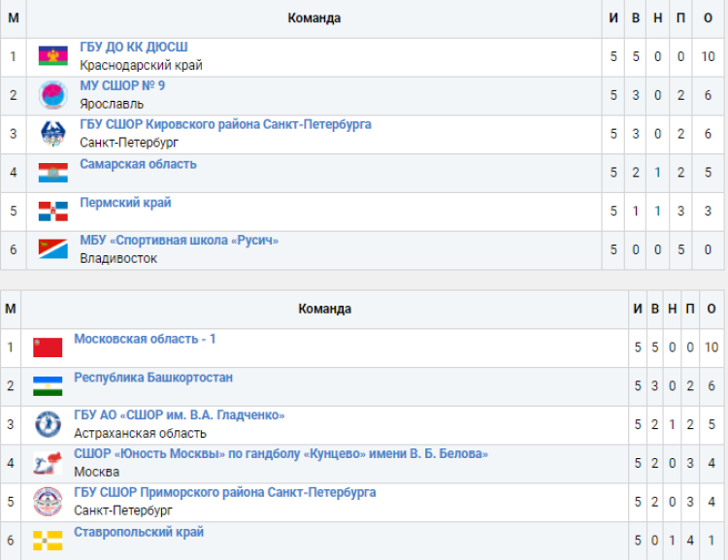Click the Perm Krai flag icon
The image size is (728, 560).
(x=52, y=212)
